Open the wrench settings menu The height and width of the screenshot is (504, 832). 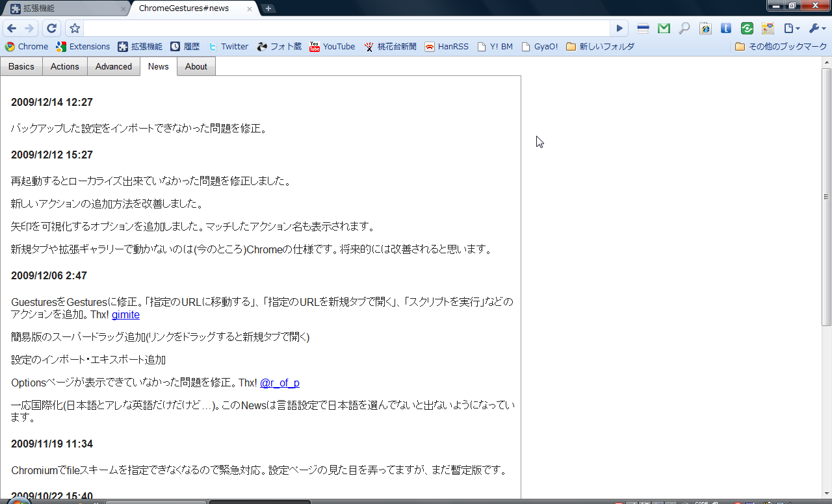pos(817,29)
